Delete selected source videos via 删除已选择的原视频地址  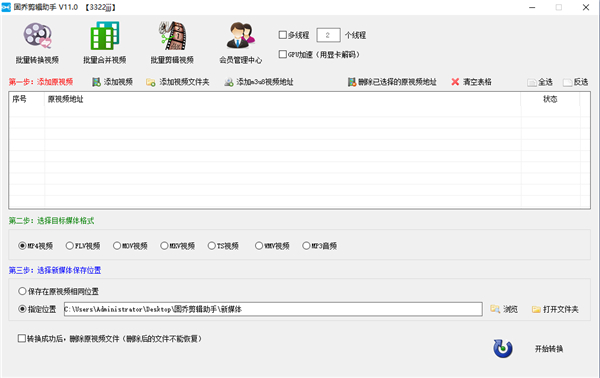tap(392, 82)
